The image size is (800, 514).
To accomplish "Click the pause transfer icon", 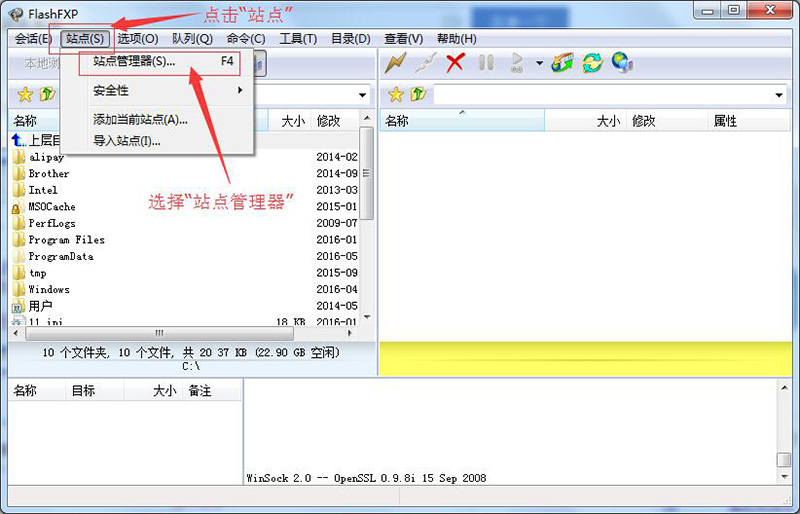I will (x=486, y=63).
